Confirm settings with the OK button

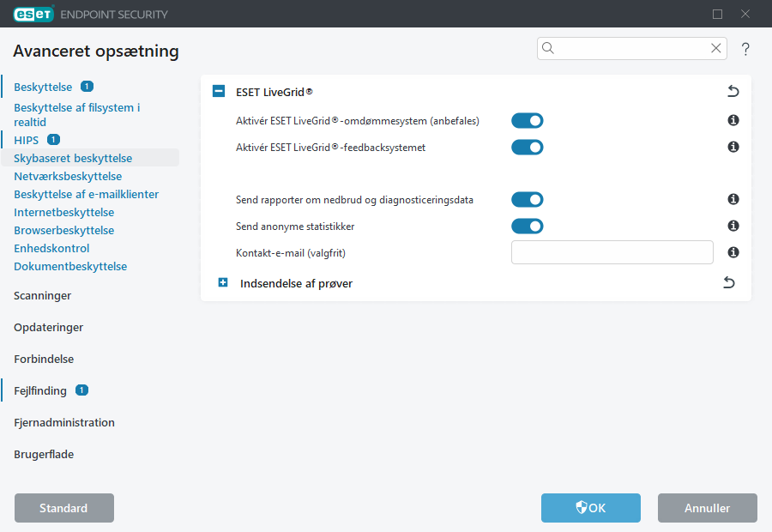pos(590,508)
